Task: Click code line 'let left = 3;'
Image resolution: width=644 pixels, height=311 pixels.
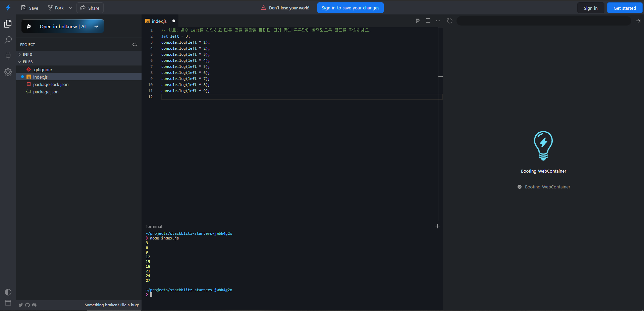Action: [x=175, y=36]
